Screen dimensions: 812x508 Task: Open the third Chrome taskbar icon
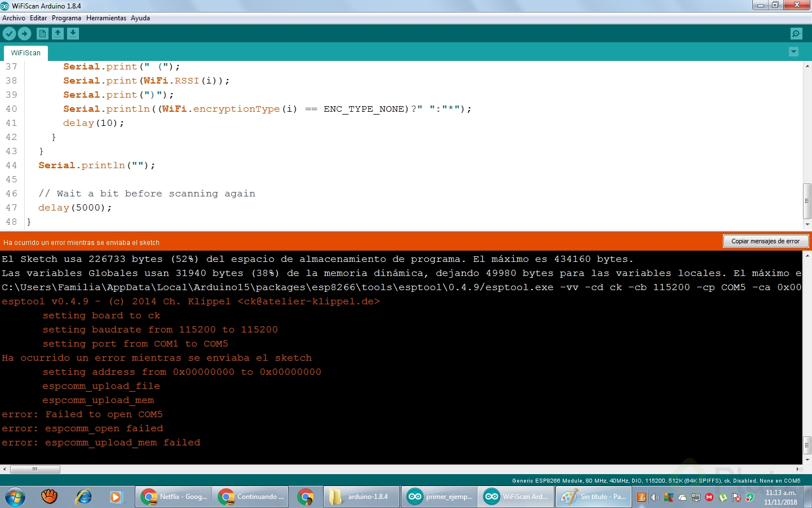(306, 497)
